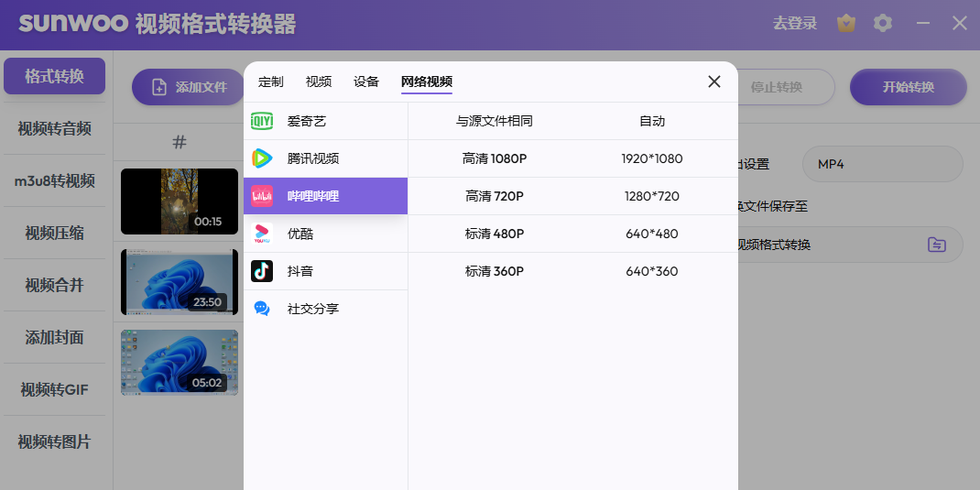Select the 23:50 video thumbnail

[180, 282]
